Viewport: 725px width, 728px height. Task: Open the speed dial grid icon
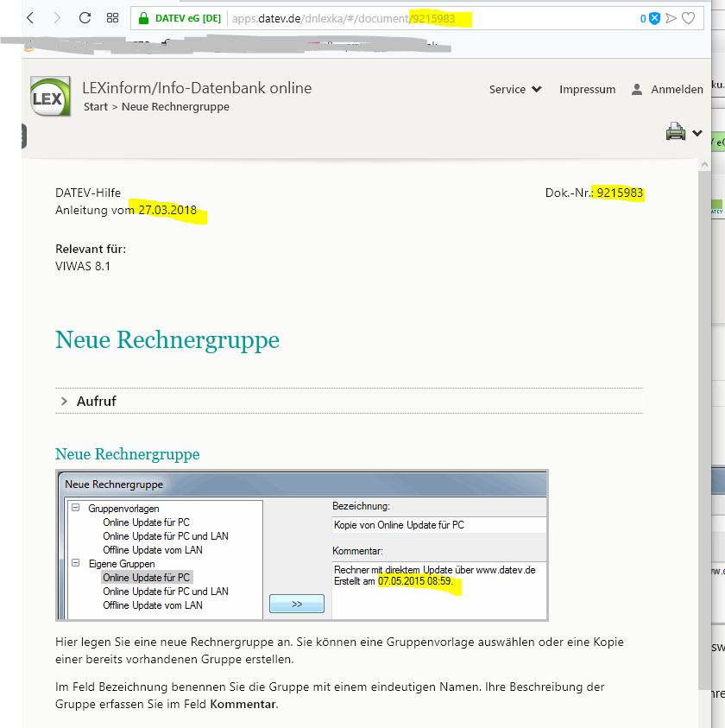[113, 18]
